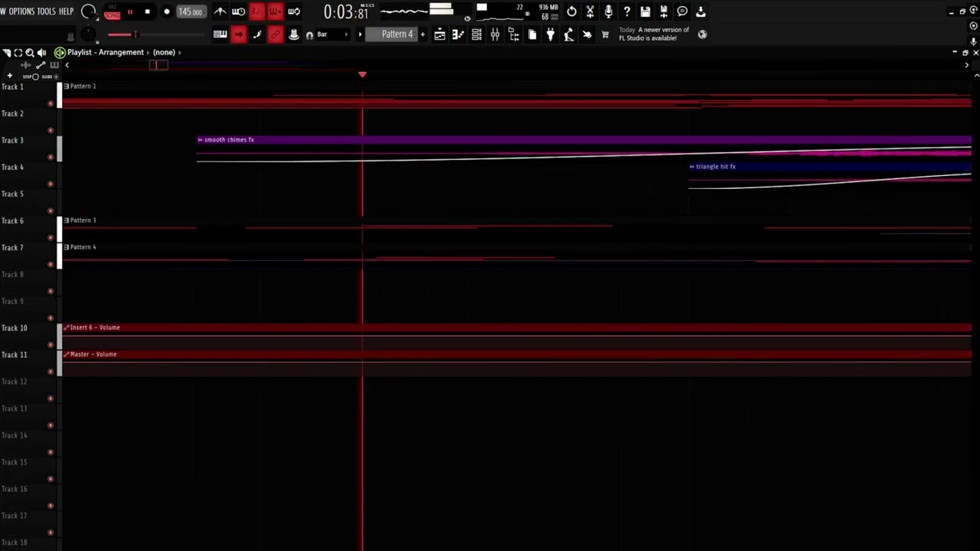Click the newer version of FL Studio notice
The height and width of the screenshot is (551, 980).
coord(655,34)
